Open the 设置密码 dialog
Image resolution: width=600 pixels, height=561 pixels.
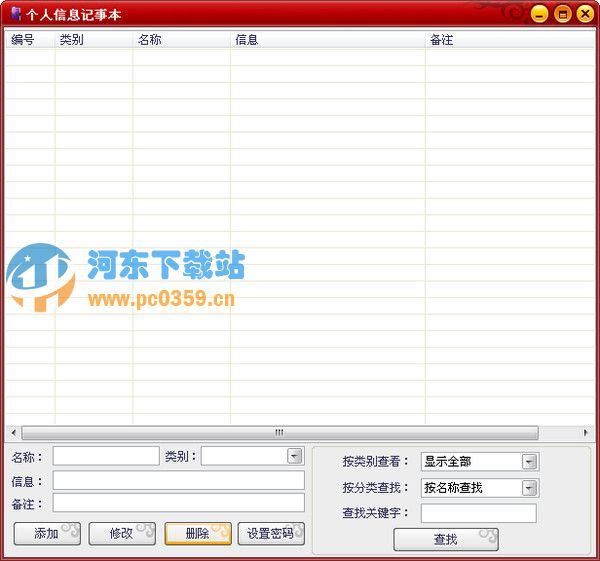point(271,533)
